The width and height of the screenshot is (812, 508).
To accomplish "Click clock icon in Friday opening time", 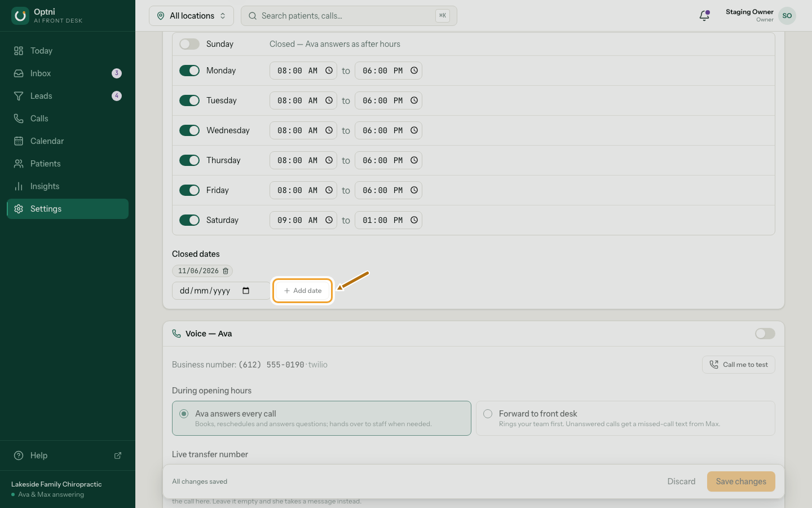I will pyautogui.click(x=329, y=190).
